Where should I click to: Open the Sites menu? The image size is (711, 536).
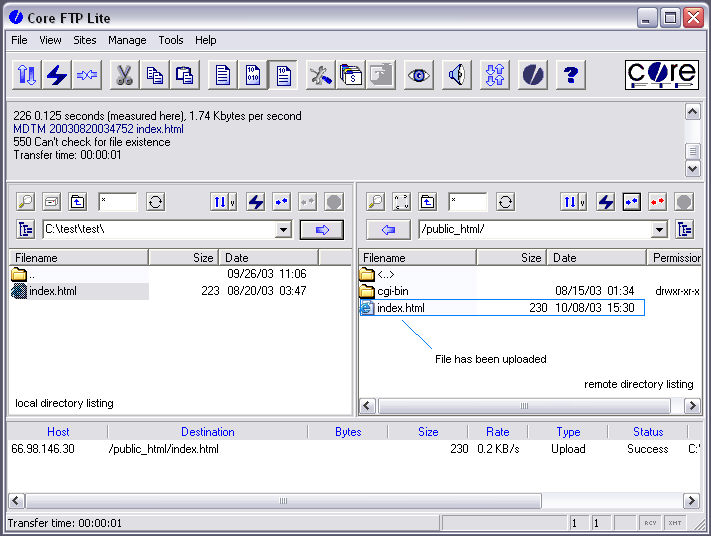point(85,40)
